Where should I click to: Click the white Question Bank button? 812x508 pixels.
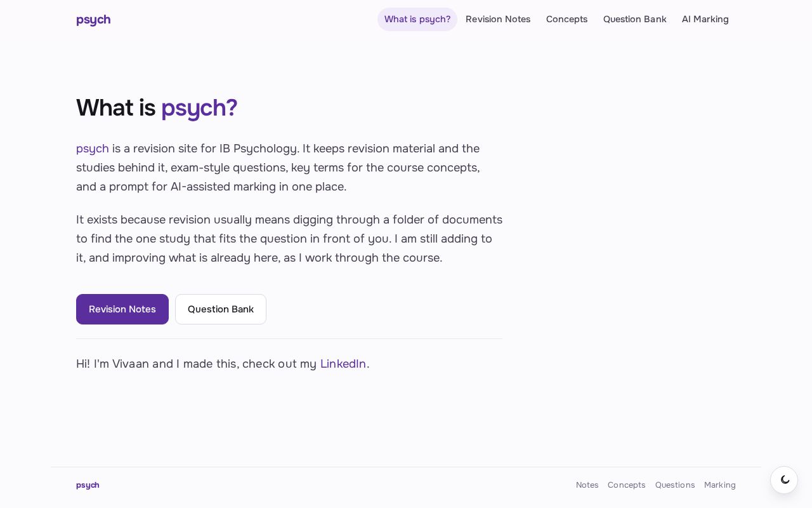(221, 309)
